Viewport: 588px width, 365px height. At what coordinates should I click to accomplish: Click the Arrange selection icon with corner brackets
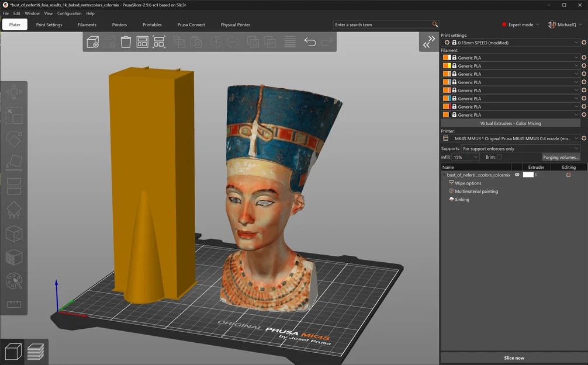coord(159,41)
